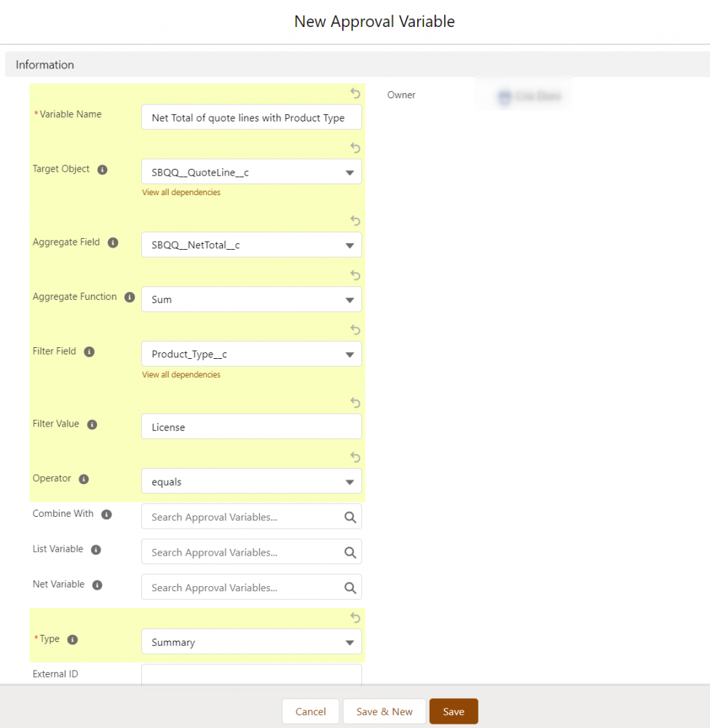
Task: View all dependencies under Filter Field
Action: 181,375
